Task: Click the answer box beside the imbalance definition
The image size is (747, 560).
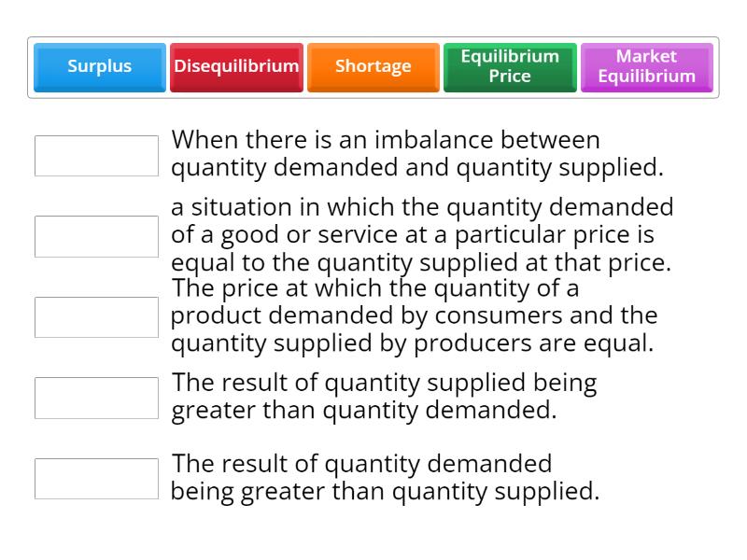Action: click(95, 155)
